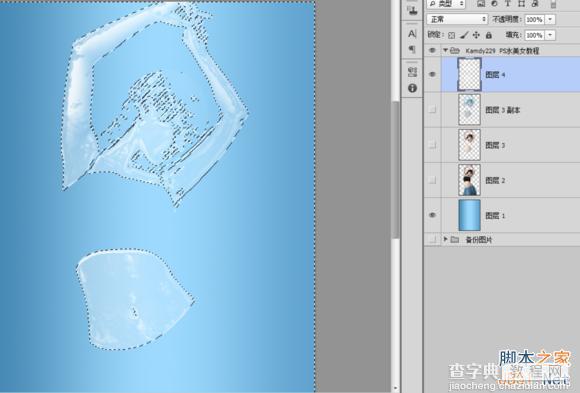The image size is (580, 393).
Task: Lock all using the padlock icon
Action: point(489,35)
